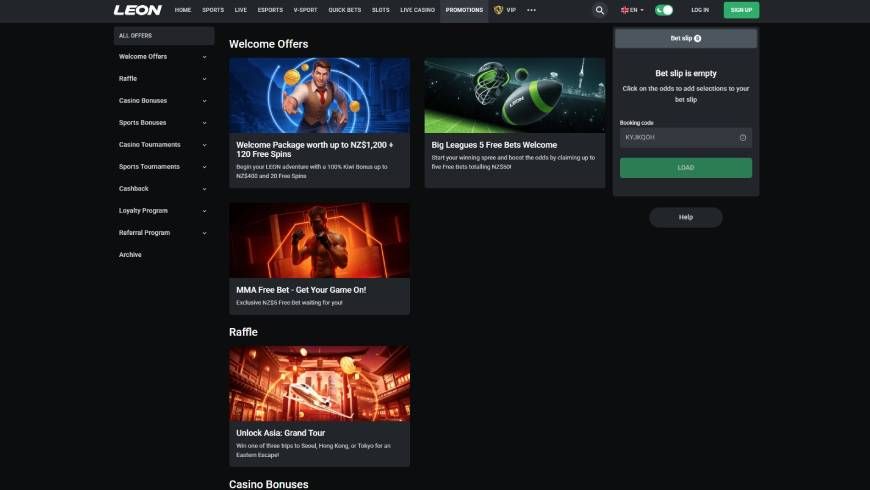Viewport: 870px width, 490px height.
Task: Expand Sports Bonuses sidebar chevron
Action: pyautogui.click(x=204, y=123)
